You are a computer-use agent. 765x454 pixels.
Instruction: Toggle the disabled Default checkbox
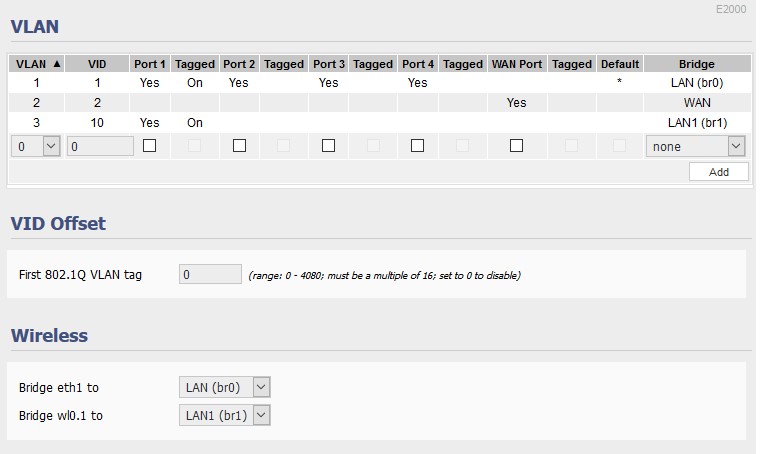(x=619, y=145)
